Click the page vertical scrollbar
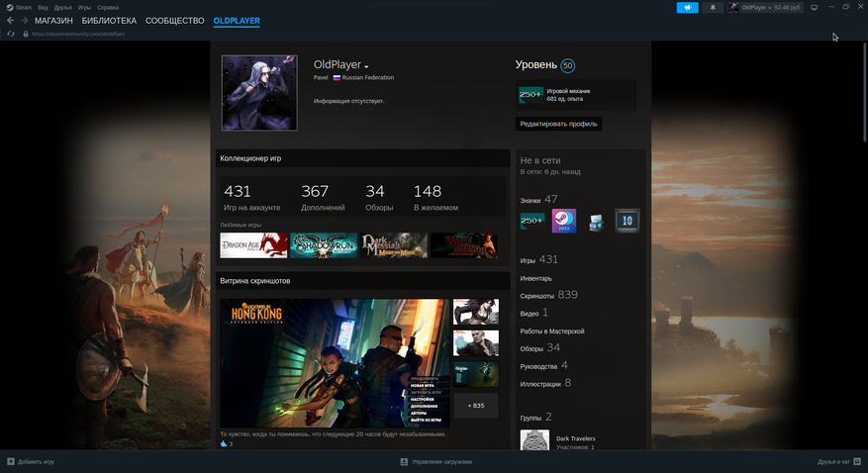Viewport: 868px width, 473px height. tap(865, 92)
